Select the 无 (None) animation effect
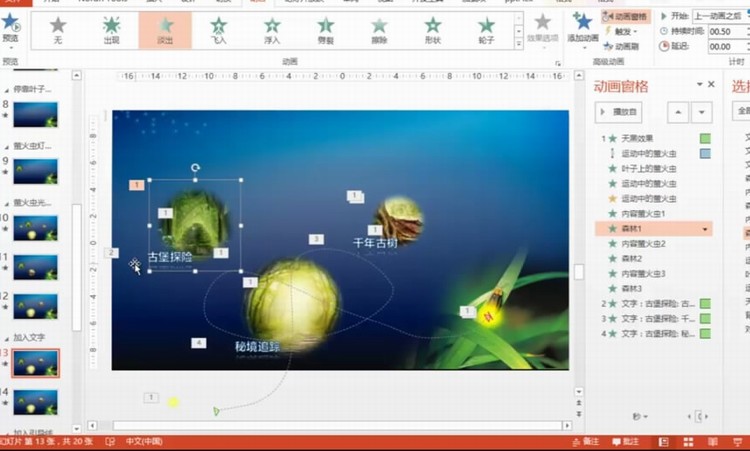Viewport: 750px width, 451px height. [x=58, y=30]
